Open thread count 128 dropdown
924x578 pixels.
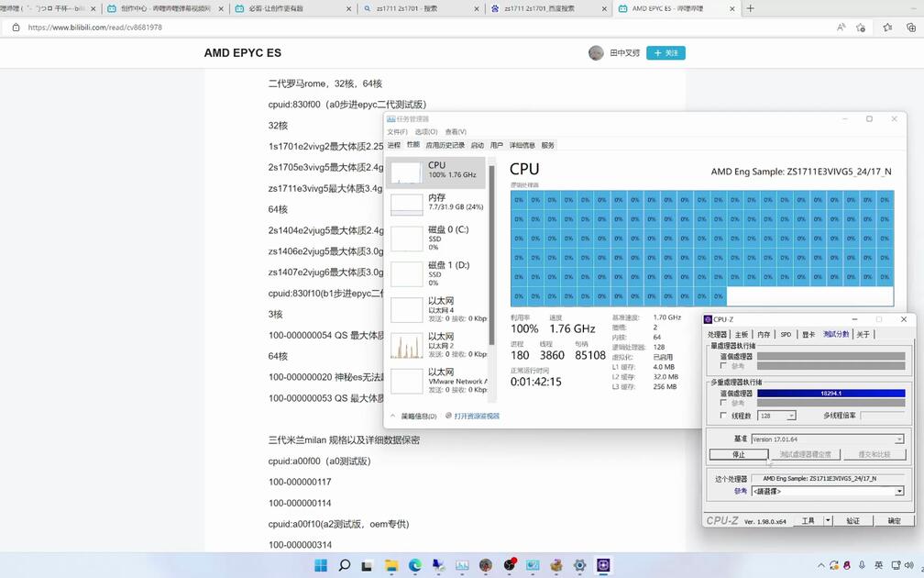click(776, 416)
